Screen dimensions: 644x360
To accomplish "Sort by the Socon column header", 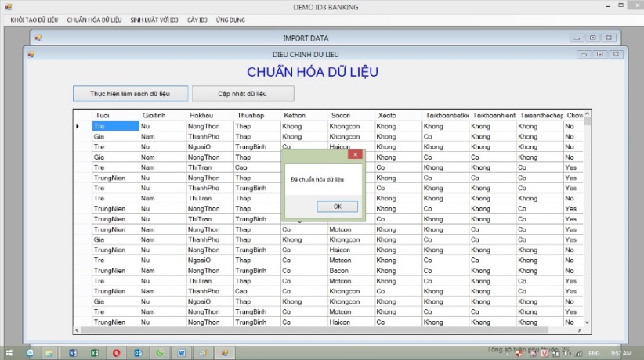I will click(351, 115).
